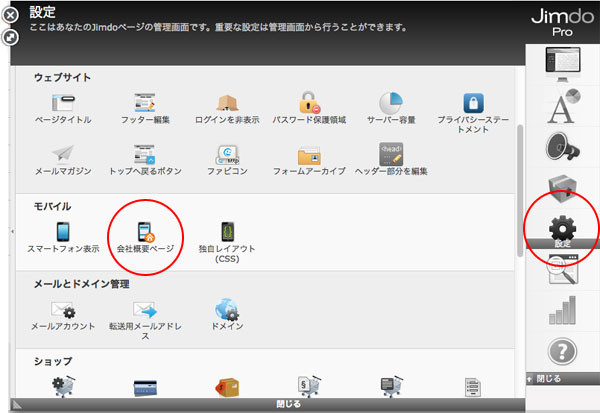
Task: Click the メールとドメイン管理 heading
Action: pyautogui.click(x=82, y=284)
